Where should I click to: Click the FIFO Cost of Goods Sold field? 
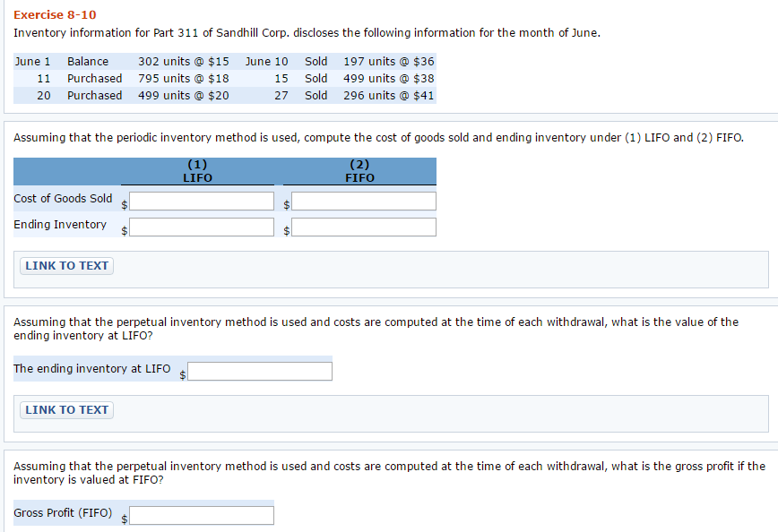coord(364,201)
